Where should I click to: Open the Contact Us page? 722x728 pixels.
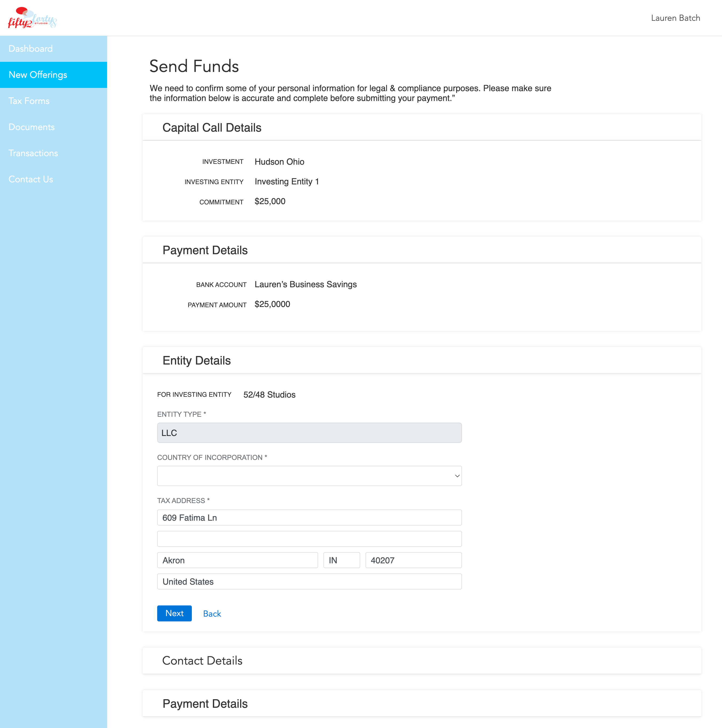coord(31,179)
